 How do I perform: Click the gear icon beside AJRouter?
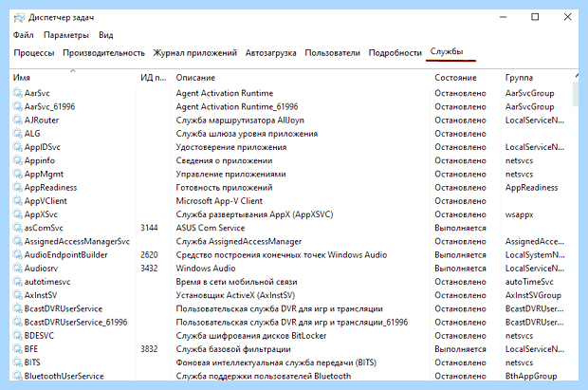coord(17,120)
